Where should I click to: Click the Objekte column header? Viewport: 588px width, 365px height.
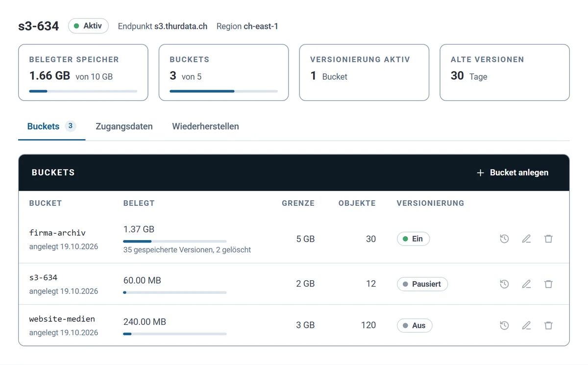pos(357,203)
